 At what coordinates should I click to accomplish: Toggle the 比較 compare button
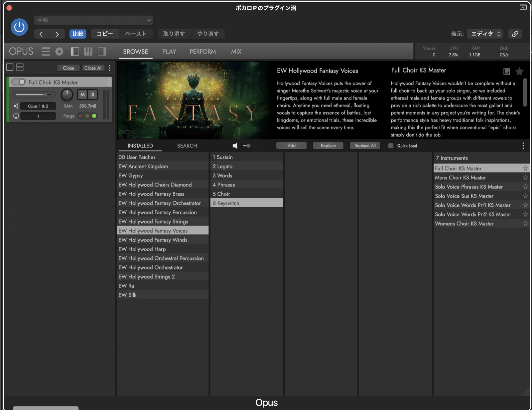pos(78,34)
